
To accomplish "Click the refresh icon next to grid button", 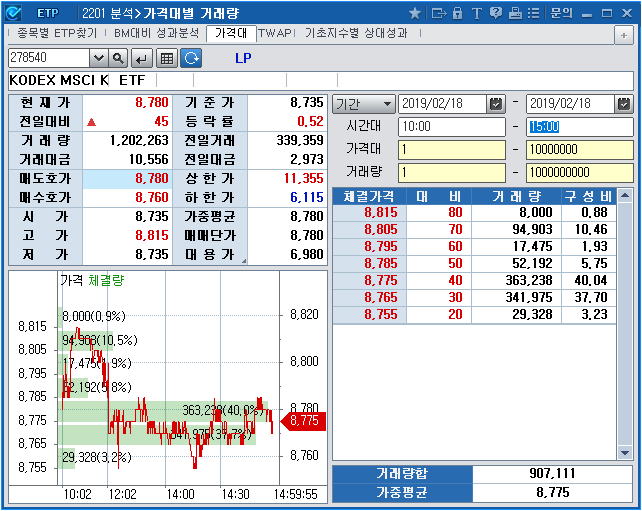I will coord(190,58).
